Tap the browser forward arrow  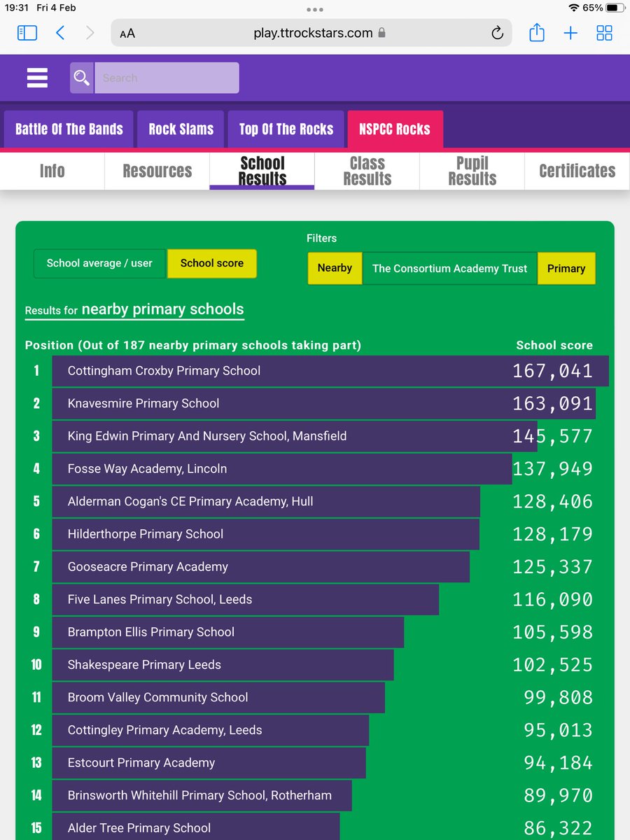[x=90, y=33]
